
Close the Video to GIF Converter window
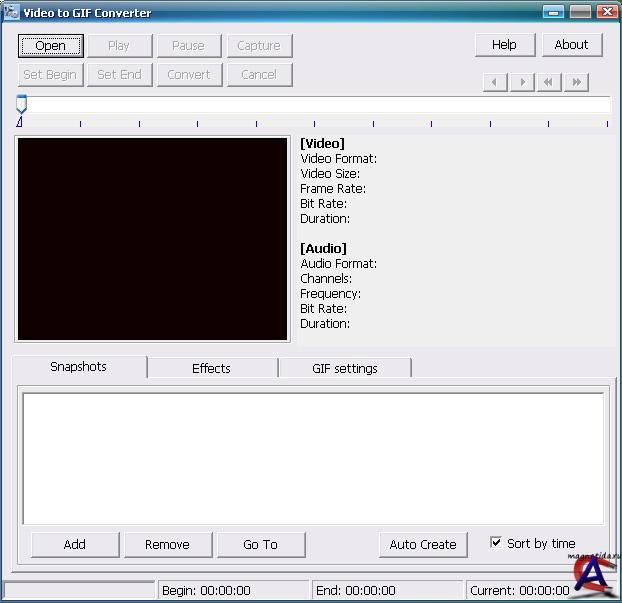pos(607,12)
